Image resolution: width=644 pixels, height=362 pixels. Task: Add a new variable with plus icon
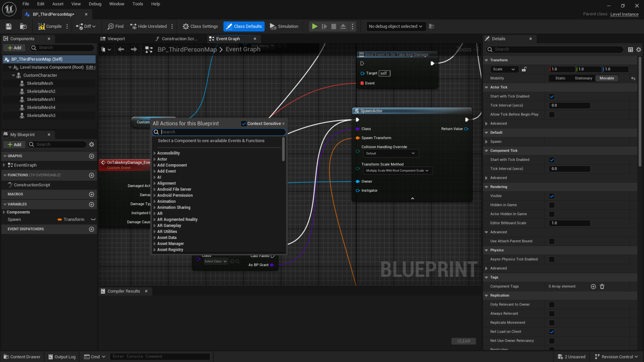pos(91,204)
